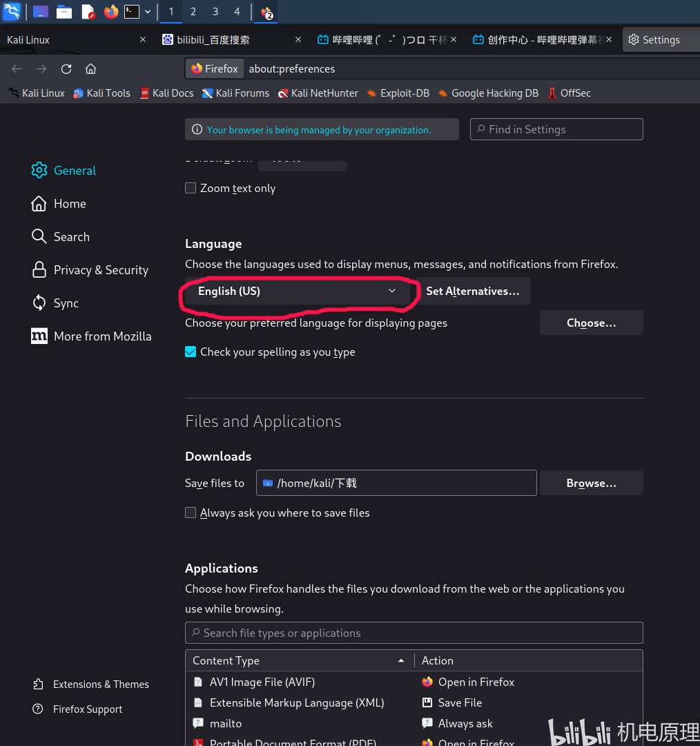Image resolution: width=700 pixels, height=746 pixels.
Task: Open the Home settings category
Action: pos(59,204)
